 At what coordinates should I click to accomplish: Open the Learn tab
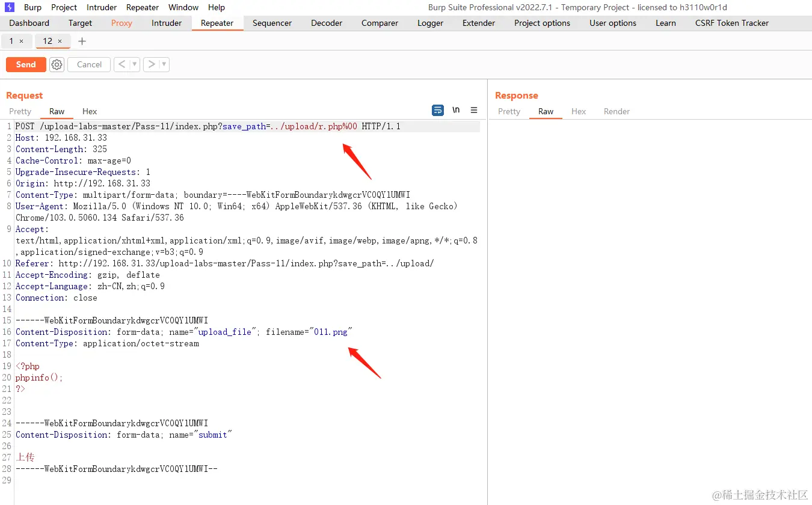[x=666, y=23]
